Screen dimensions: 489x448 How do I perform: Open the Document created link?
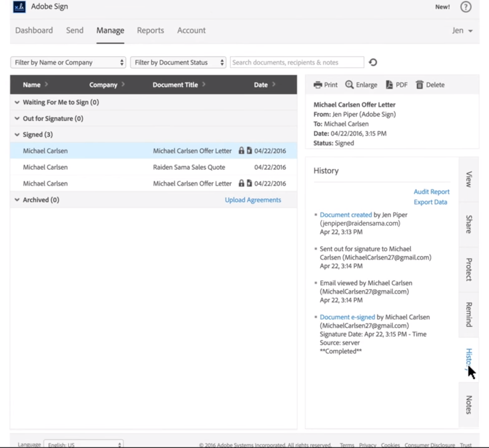pyautogui.click(x=346, y=215)
